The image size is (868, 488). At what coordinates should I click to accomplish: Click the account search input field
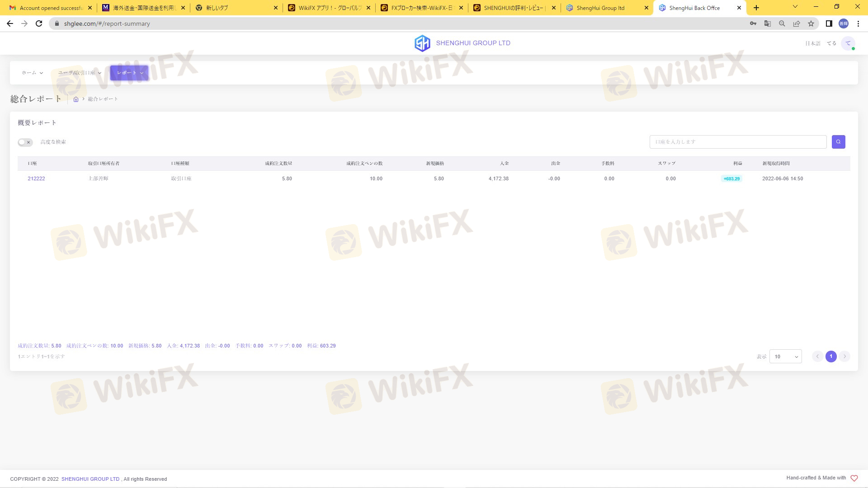[x=738, y=142]
